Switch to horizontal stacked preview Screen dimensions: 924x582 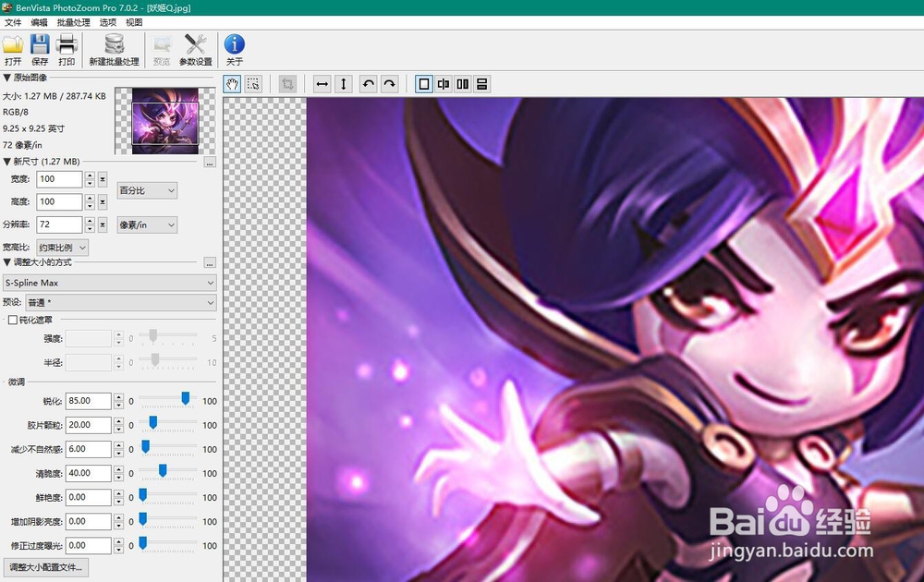pyautogui.click(x=482, y=84)
